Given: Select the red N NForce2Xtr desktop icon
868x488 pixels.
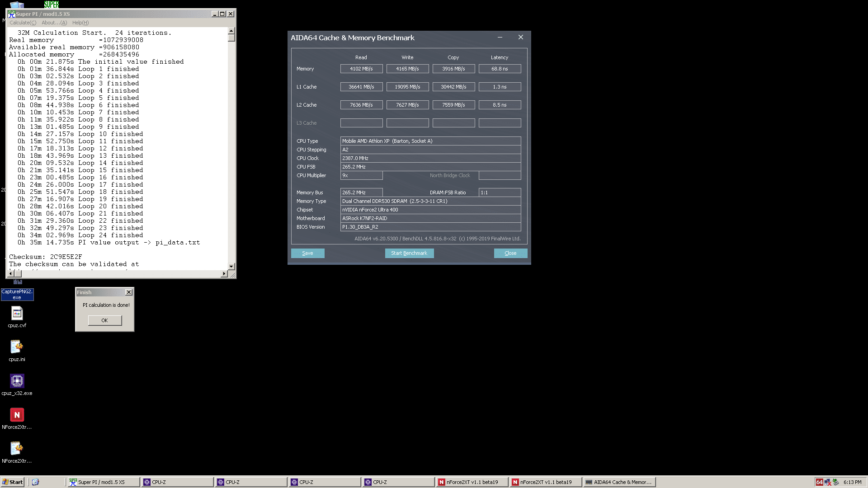Looking at the screenshot, I should [x=17, y=418].
